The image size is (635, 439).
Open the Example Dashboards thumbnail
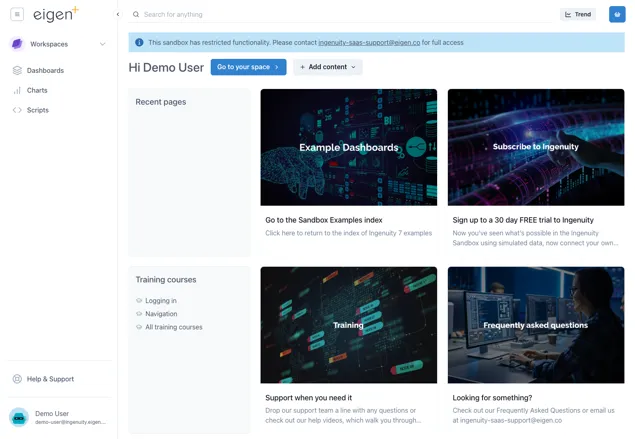tap(348, 147)
